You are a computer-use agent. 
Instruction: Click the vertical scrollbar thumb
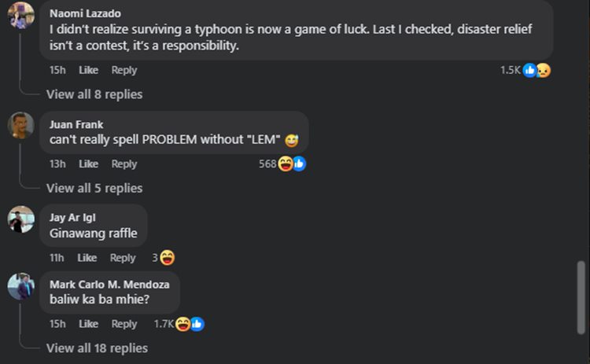pos(581,298)
